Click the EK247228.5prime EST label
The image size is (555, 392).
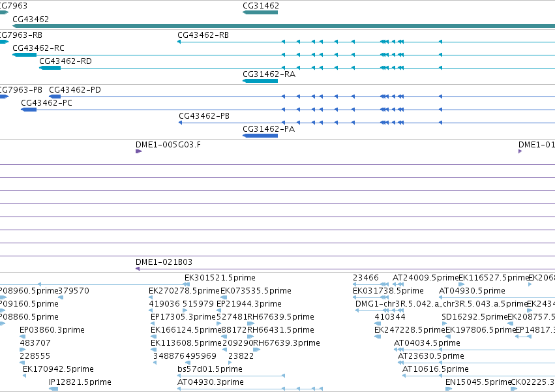[x=410, y=331]
